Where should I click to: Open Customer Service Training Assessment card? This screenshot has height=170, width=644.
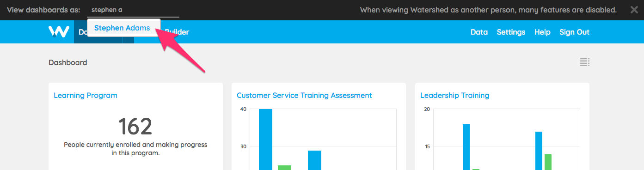tap(304, 96)
